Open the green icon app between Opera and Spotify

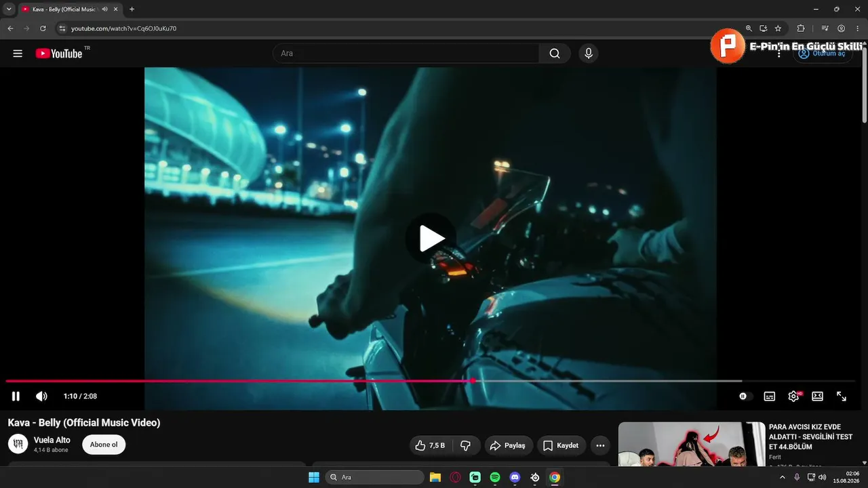[x=475, y=477]
